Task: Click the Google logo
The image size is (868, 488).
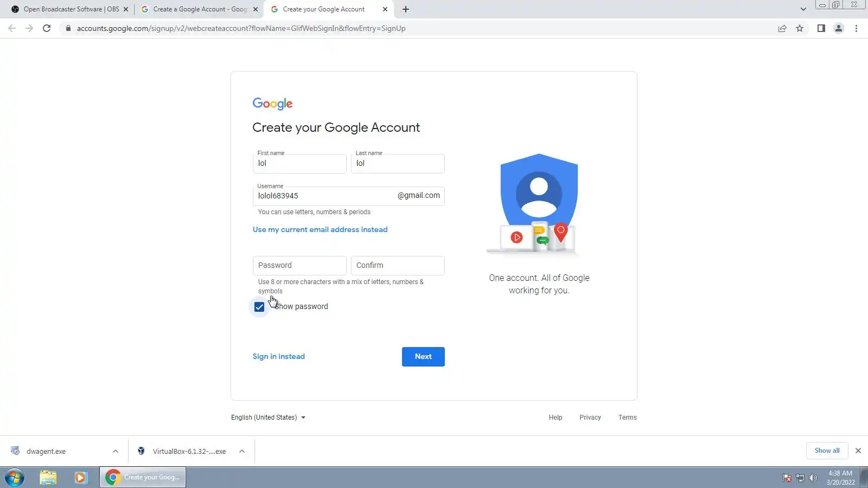Action: point(272,104)
